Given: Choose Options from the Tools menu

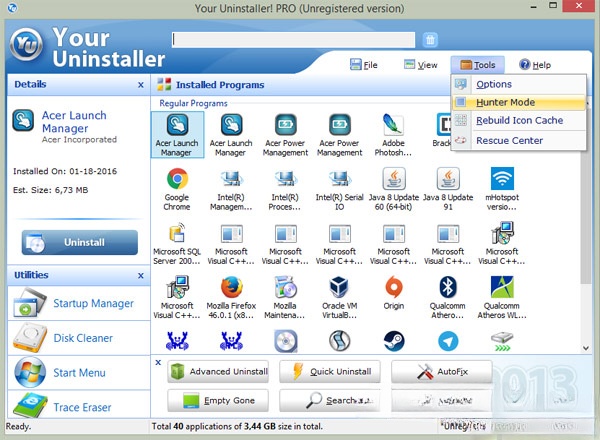Looking at the screenshot, I should click(519, 84).
